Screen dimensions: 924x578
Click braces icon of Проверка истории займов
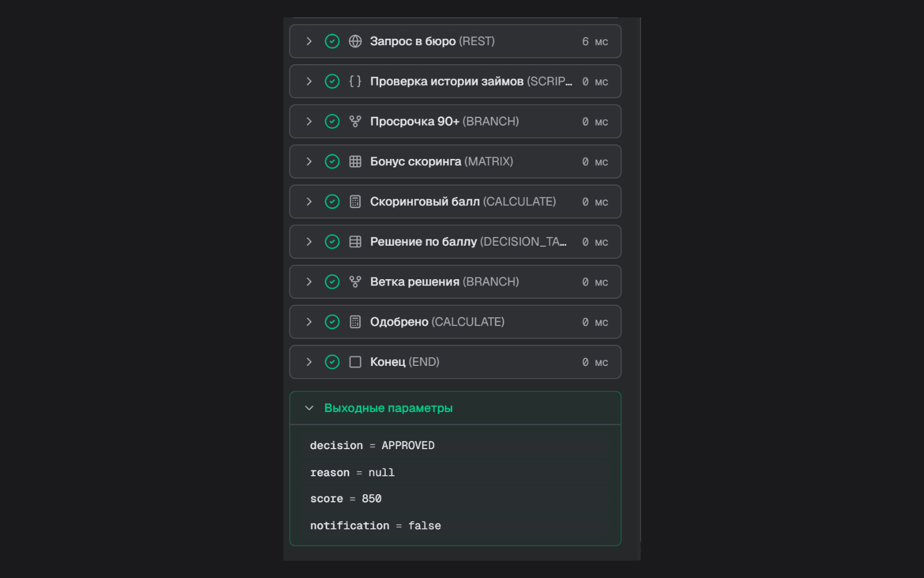tap(355, 81)
